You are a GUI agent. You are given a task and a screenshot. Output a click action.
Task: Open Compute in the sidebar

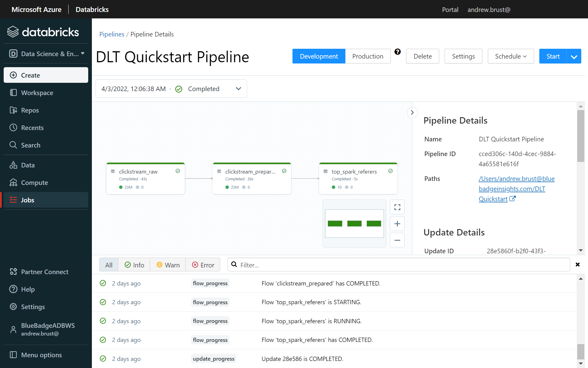tap(34, 183)
